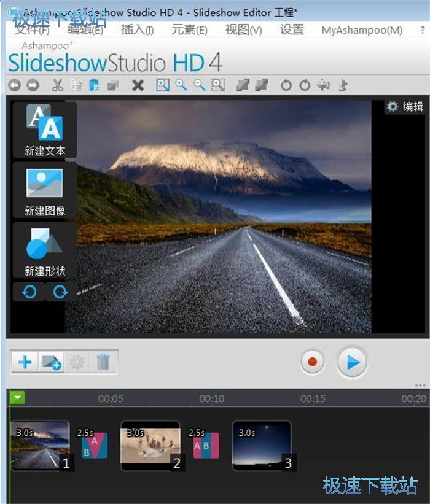Open the 插入(I) menu

point(137,30)
